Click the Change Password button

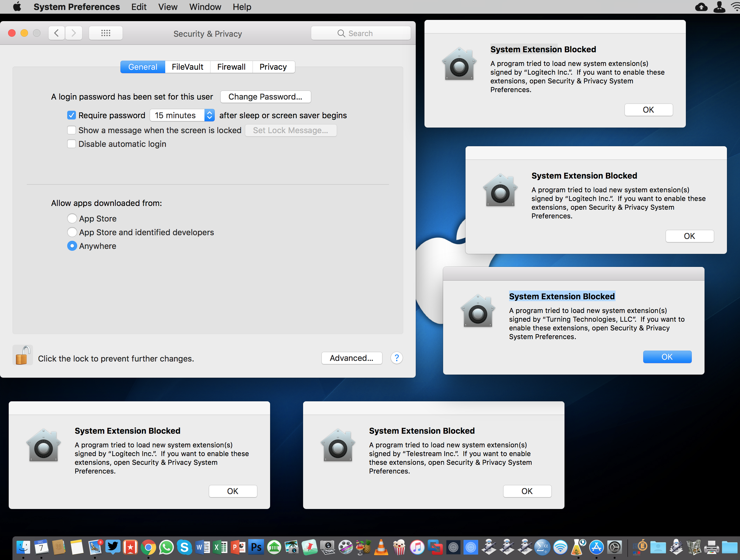[x=265, y=97]
